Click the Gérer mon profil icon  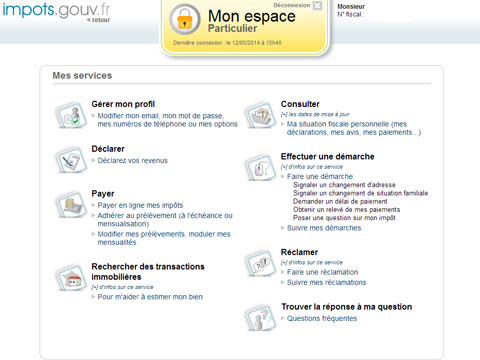(x=71, y=115)
